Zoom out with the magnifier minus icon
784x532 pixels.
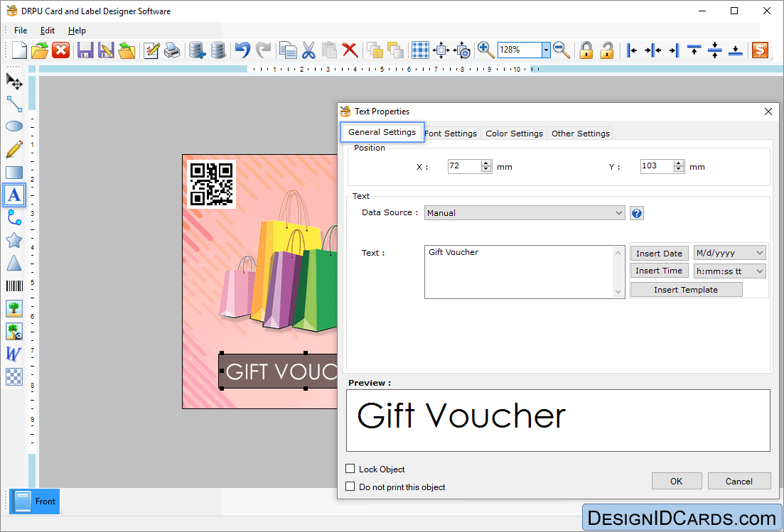(x=562, y=50)
